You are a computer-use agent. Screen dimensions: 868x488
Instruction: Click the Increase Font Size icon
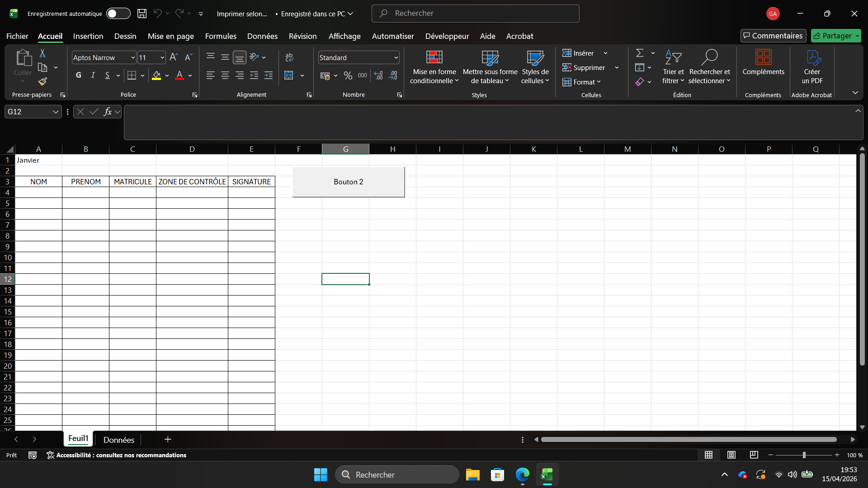[x=174, y=57]
